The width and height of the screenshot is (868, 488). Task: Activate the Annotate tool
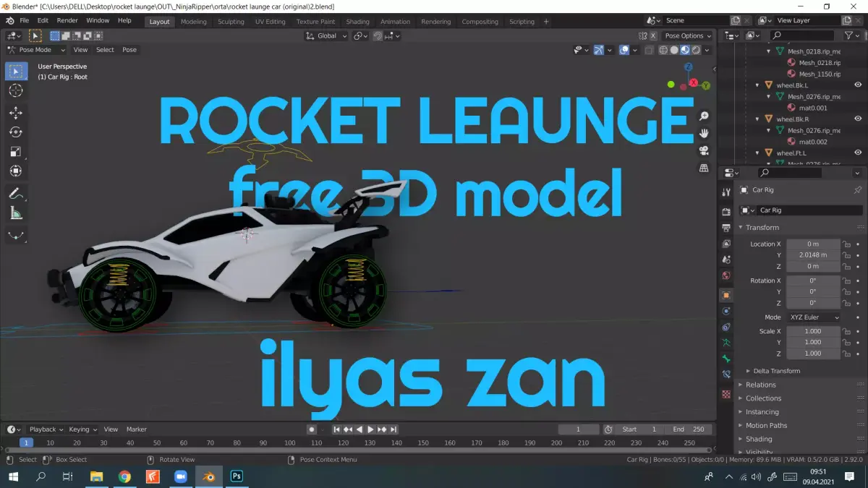pyautogui.click(x=16, y=193)
